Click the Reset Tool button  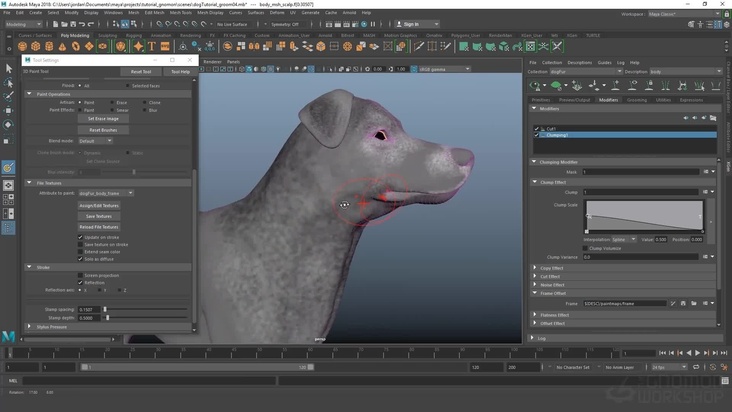(141, 72)
